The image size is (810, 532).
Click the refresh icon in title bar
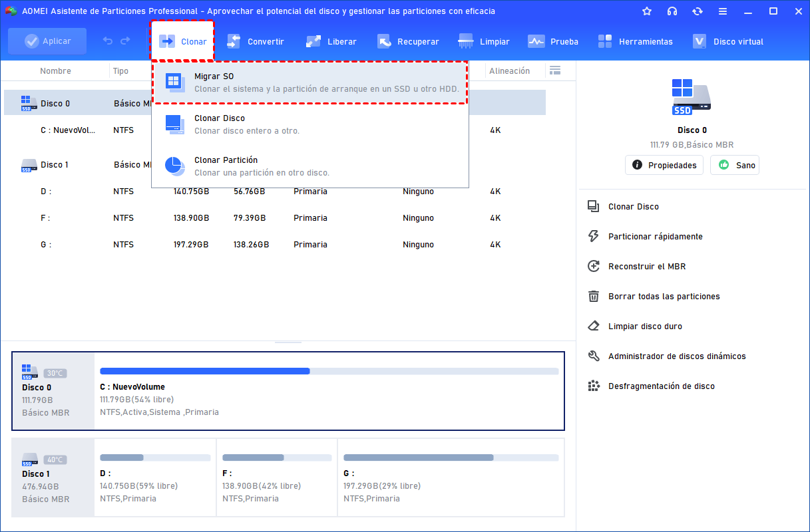[x=697, y=11]
